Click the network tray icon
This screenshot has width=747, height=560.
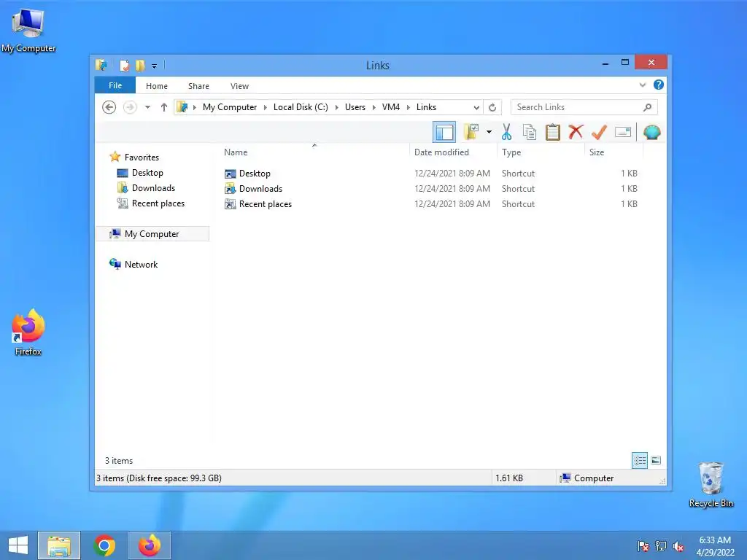(x=661, y=546)
